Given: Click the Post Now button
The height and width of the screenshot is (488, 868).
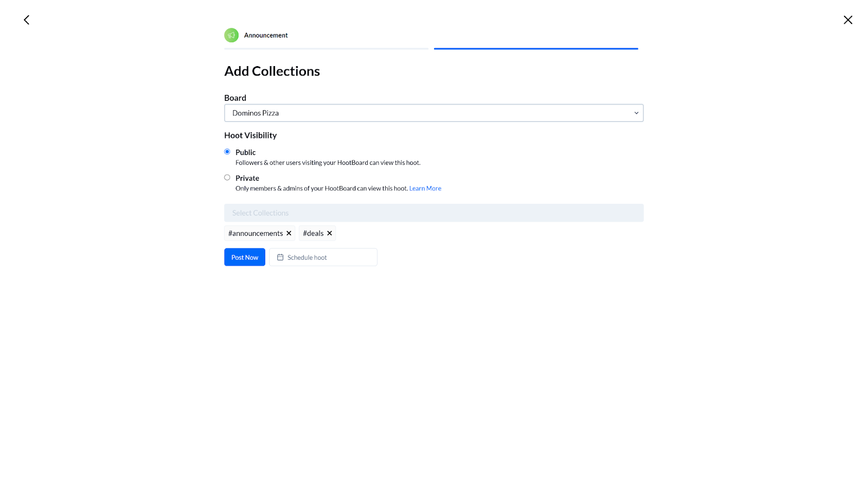Looking at the screenshot, I should coord(245,257).
